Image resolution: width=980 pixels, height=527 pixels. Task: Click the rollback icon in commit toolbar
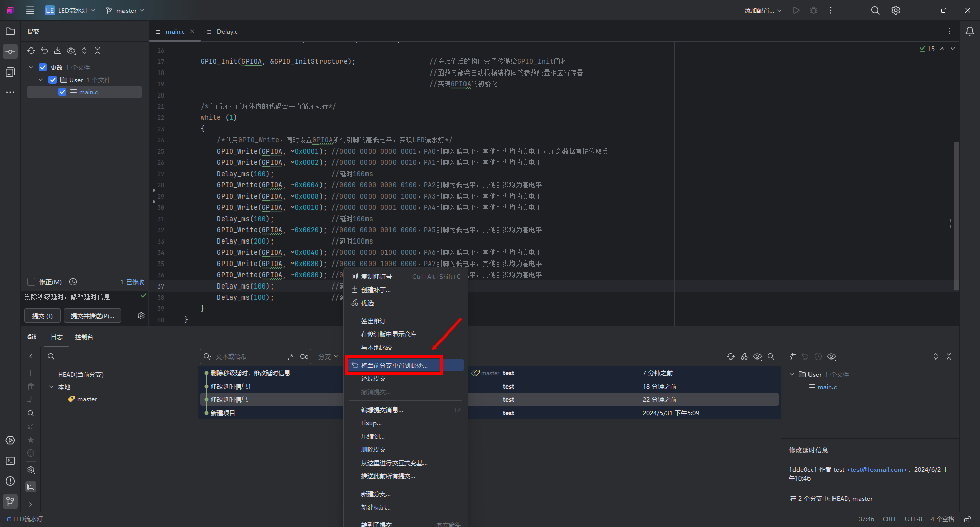[x=44, y=51]
